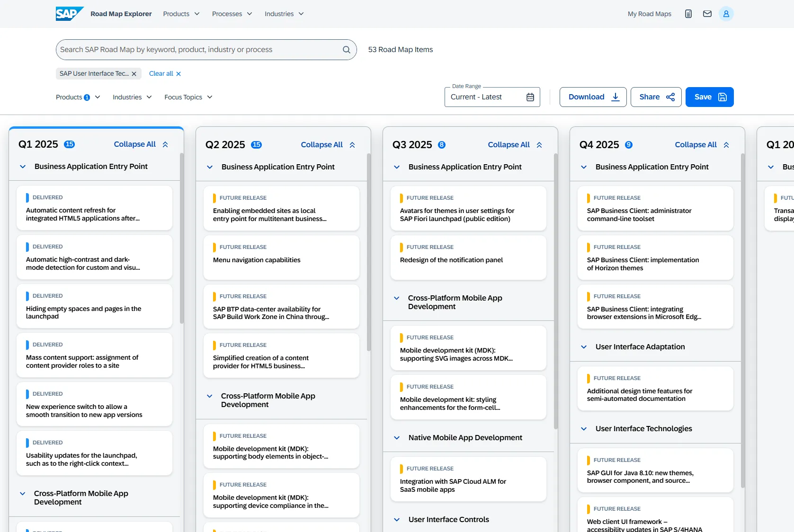Click the Download button
The height and width of the screenshot is (532, 794).
tap(593, 97)
